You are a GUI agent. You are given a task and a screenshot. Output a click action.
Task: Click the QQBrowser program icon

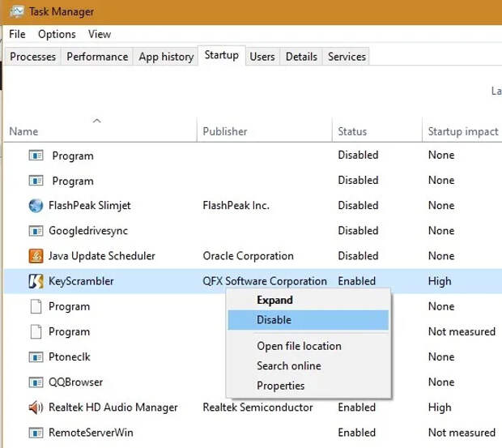pyautogui.click(x=36, y=382)
